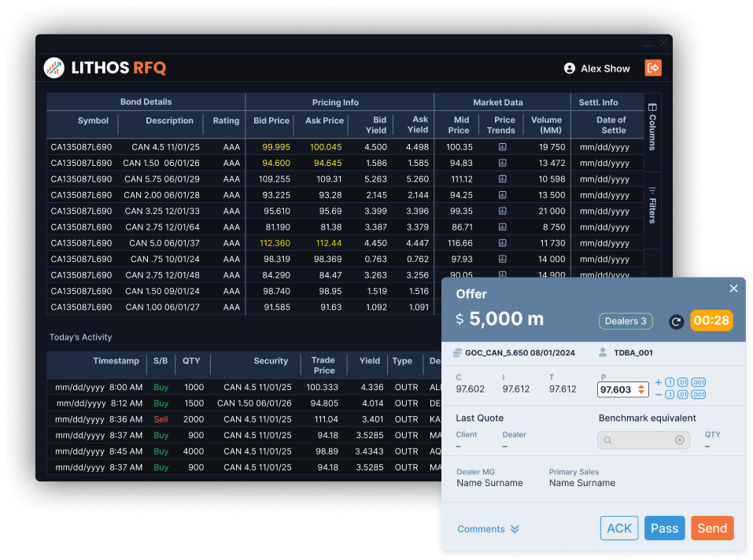The image size is (753, 560).
Task: Expand the Comments section
Action: [x=488, y=529]
